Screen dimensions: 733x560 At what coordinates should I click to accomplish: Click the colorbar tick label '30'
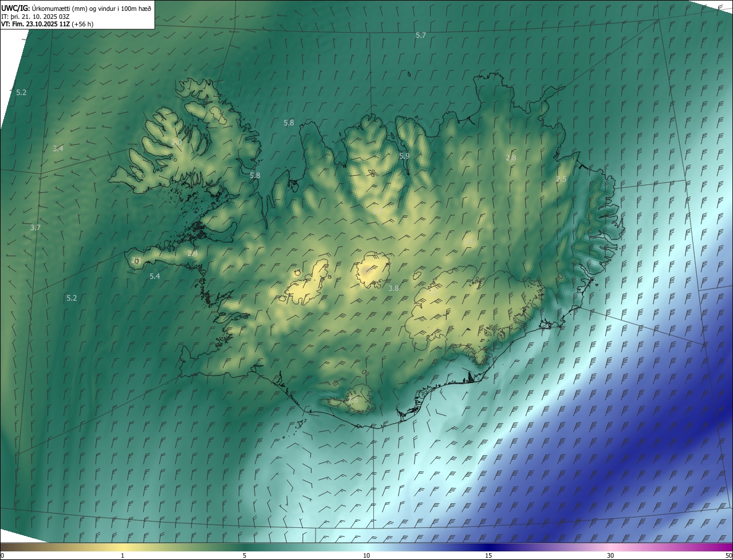610,555
